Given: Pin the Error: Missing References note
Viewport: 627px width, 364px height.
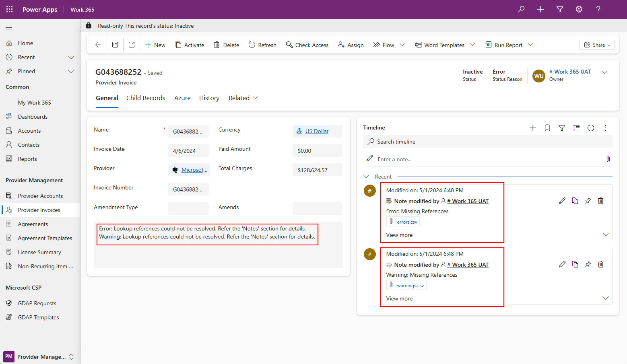Looking at the screenshot, I should [x=588, y=201].
